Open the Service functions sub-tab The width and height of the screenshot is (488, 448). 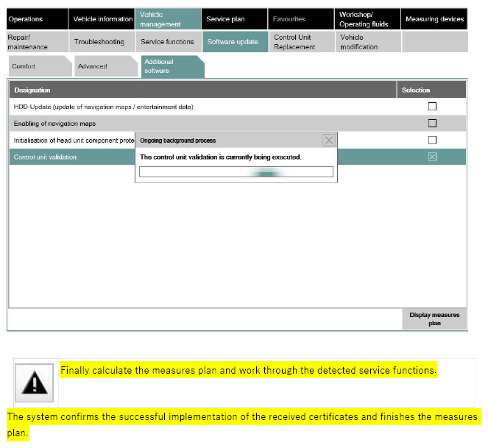[x=167, y=42]
